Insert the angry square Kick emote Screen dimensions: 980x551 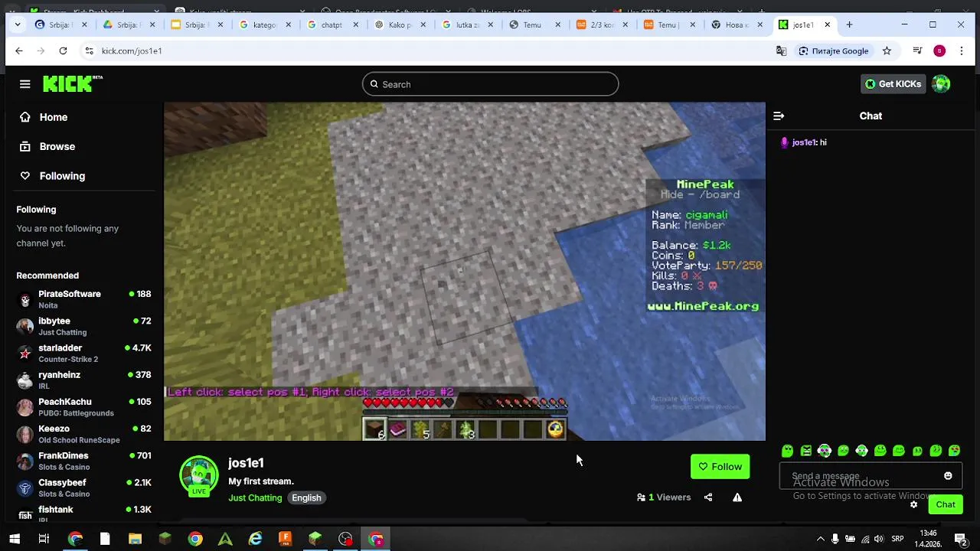point(806,451)
